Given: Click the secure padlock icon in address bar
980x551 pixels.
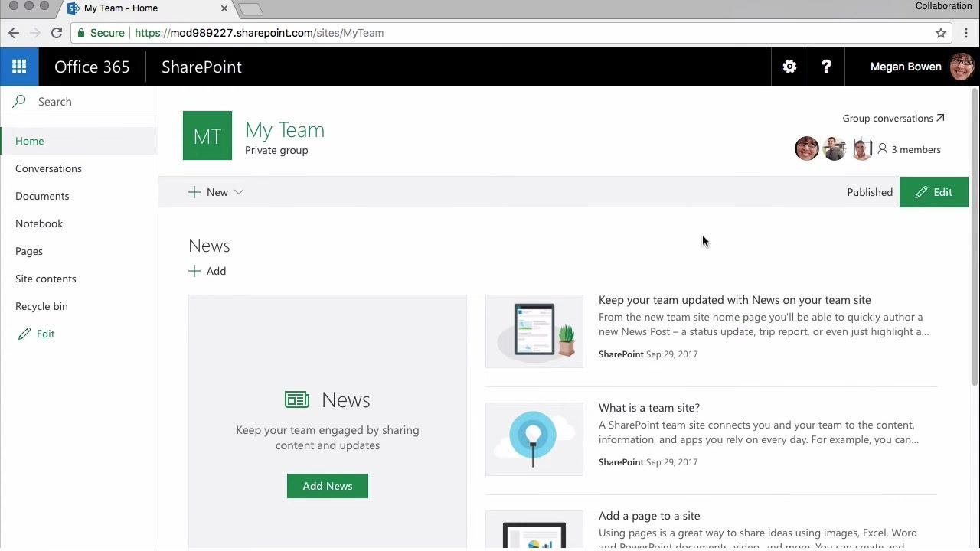Looking at the screenshot, I should point(80,33).
